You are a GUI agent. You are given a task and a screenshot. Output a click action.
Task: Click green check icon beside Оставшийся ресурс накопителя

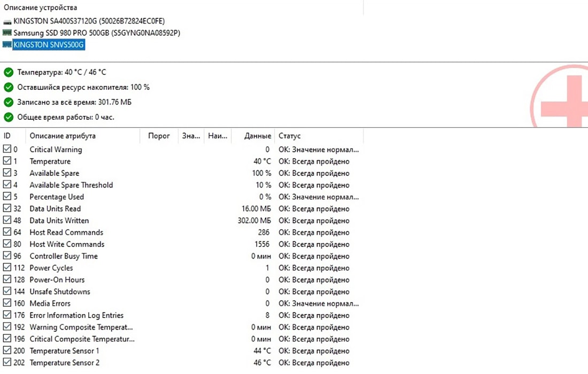8,87
